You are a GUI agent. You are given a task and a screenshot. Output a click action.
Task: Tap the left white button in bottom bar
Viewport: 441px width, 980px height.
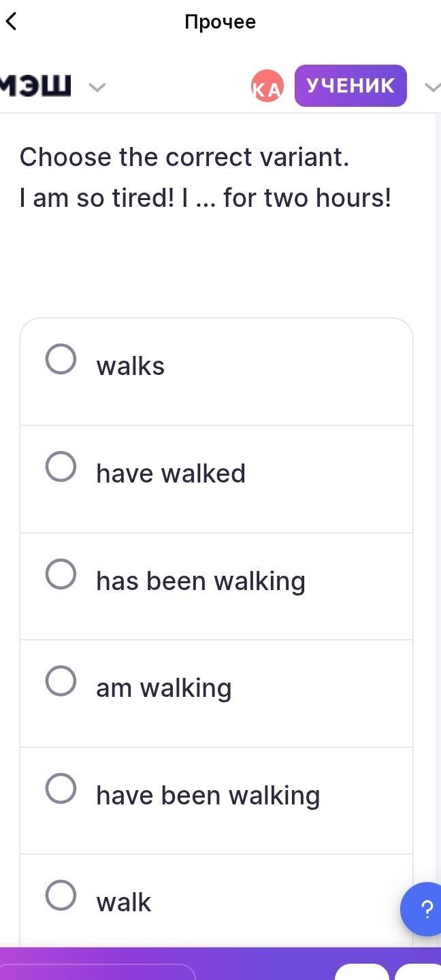361,972
